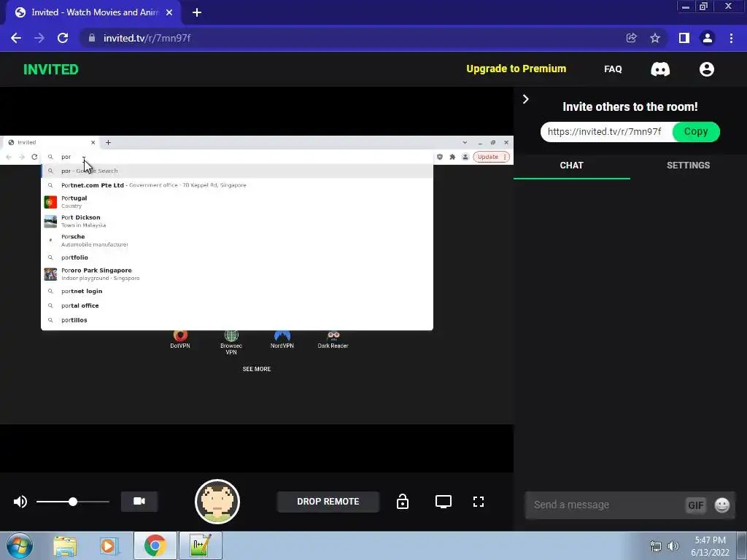747x560 pixels.
Task: Choose the portal office suggestion
Action: 237,306
